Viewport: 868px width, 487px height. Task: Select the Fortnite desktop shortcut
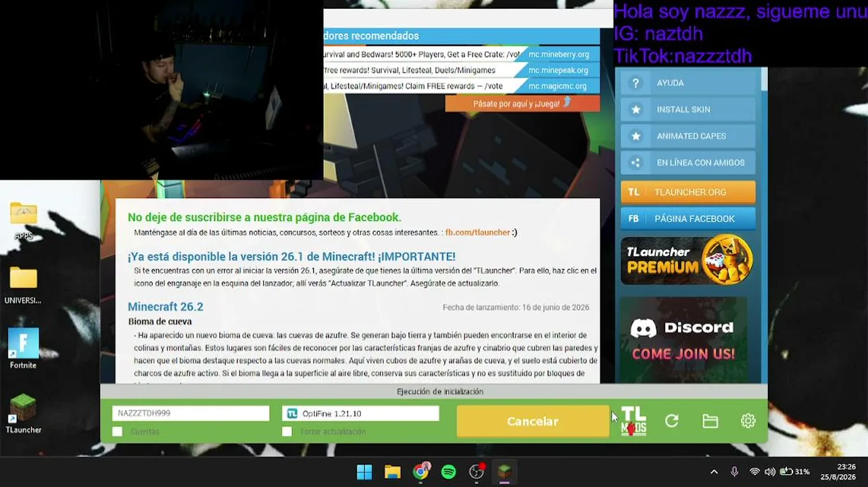click(x=23, y=348)
